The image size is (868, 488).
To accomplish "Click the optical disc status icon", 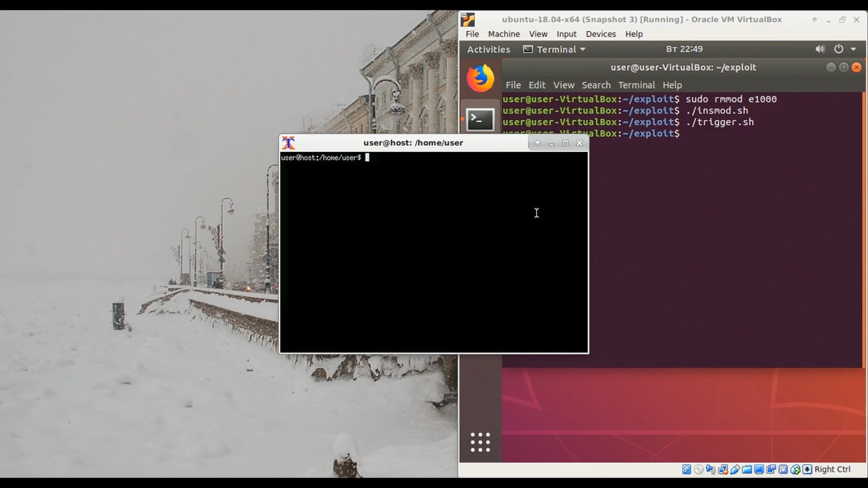I will [x=698, y=470].
